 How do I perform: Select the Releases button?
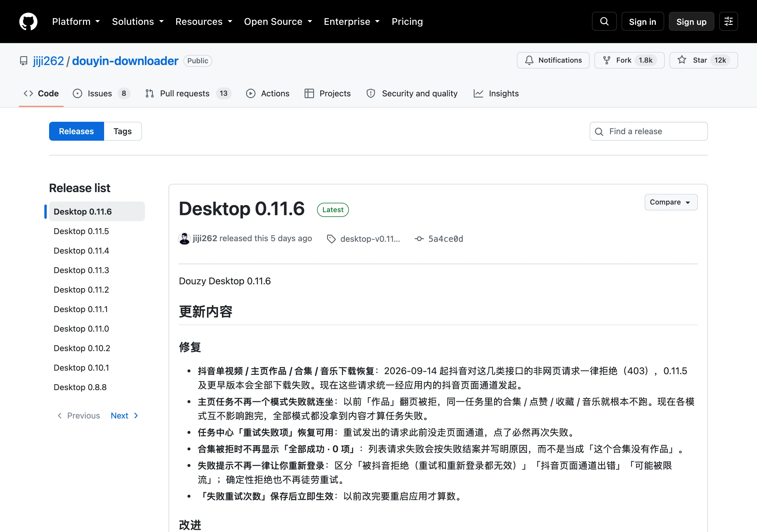77,131
